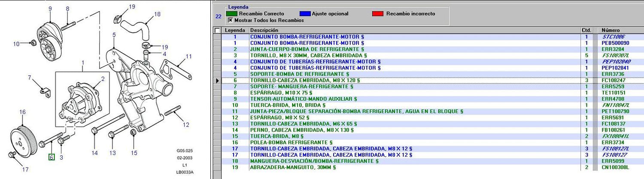Click the water pump illustration in the diagram
Screen dimensions: 644x179
pyautogui.click(x=82, y=101)
